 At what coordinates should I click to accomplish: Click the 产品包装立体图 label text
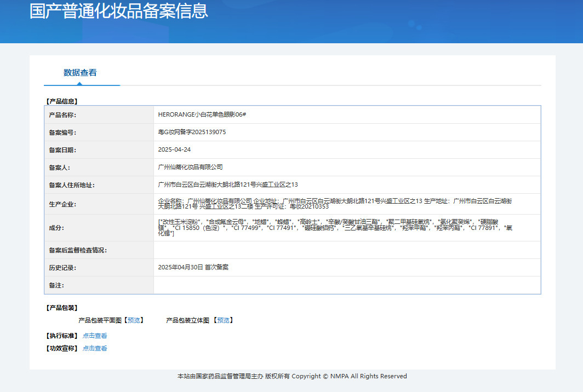click(188, 320)
